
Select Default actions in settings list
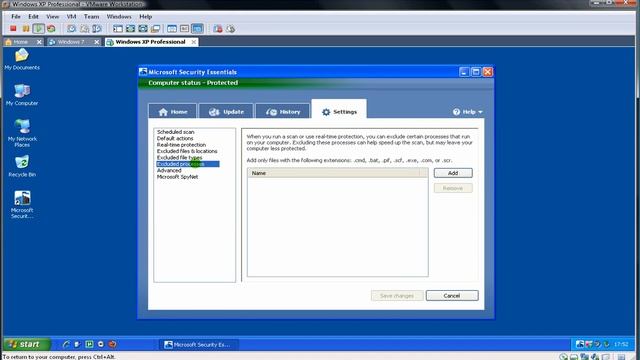(x=175, y=138)
